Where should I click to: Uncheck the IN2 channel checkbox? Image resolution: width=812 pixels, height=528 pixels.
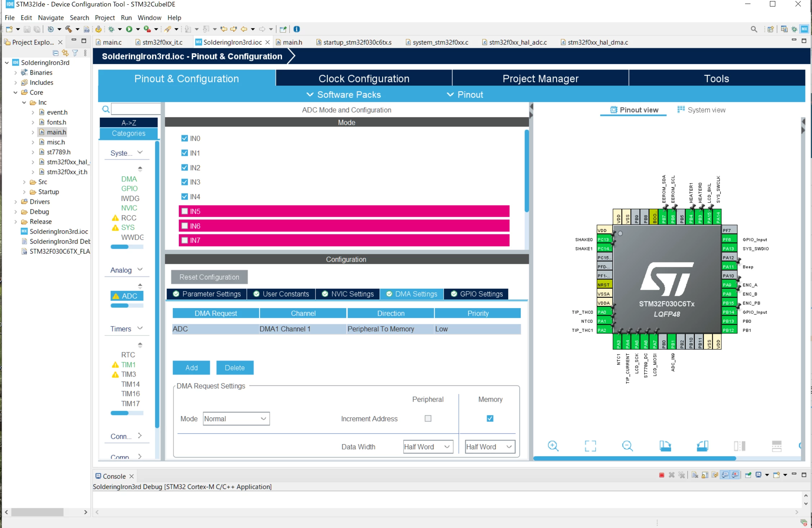185,167
